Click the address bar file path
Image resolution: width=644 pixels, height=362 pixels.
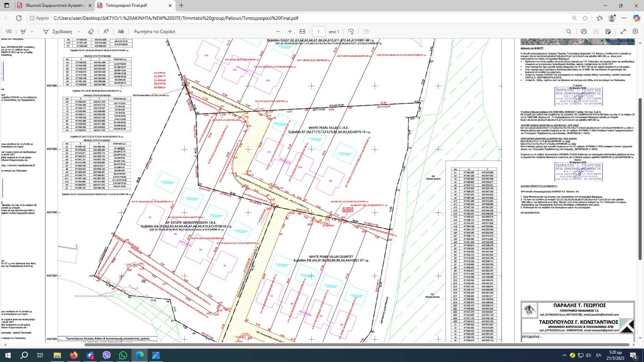(x=176, y=18)
